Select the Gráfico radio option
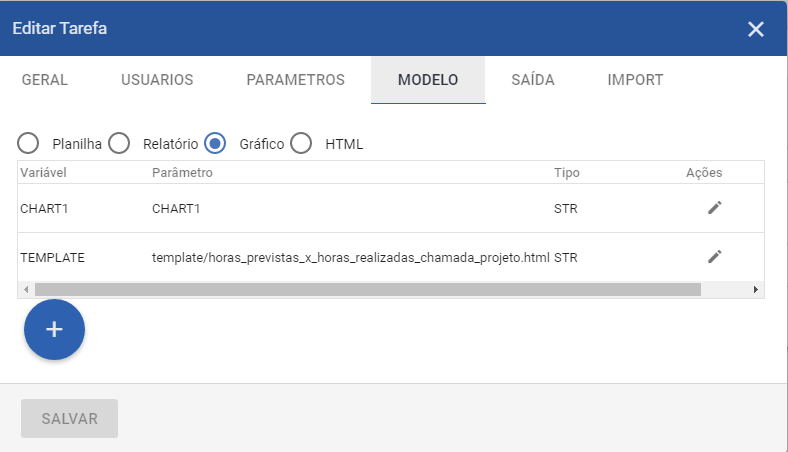788x452 pixels. 215,143
